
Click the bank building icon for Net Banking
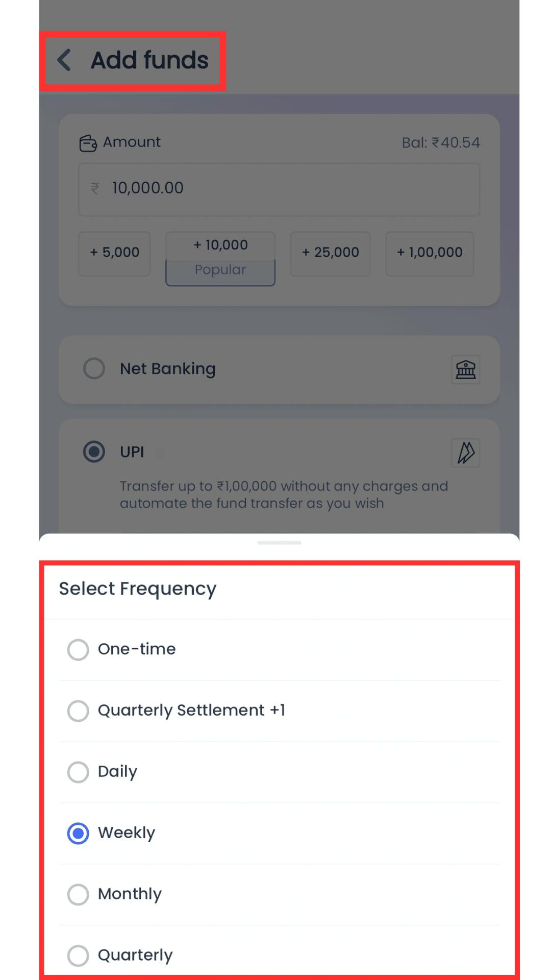(465, 369)
